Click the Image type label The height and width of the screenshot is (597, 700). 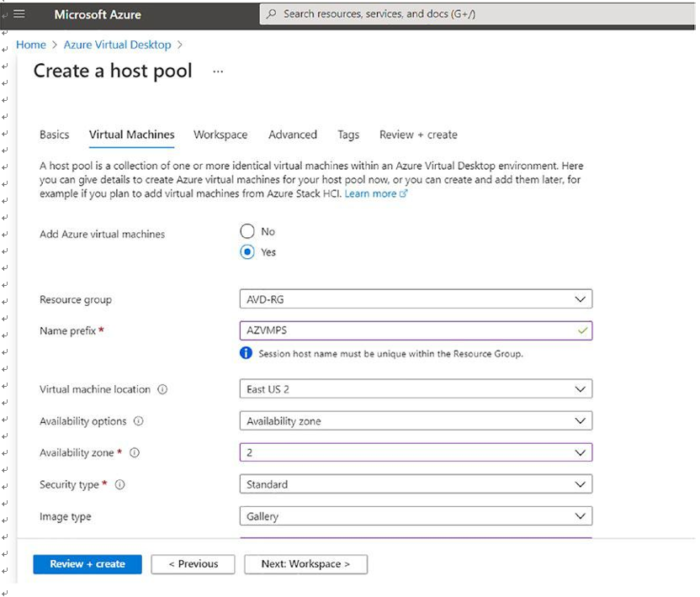(65, 516)
